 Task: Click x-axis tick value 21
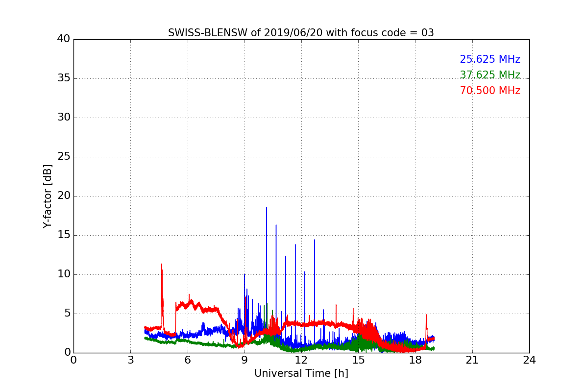(472, 360)
